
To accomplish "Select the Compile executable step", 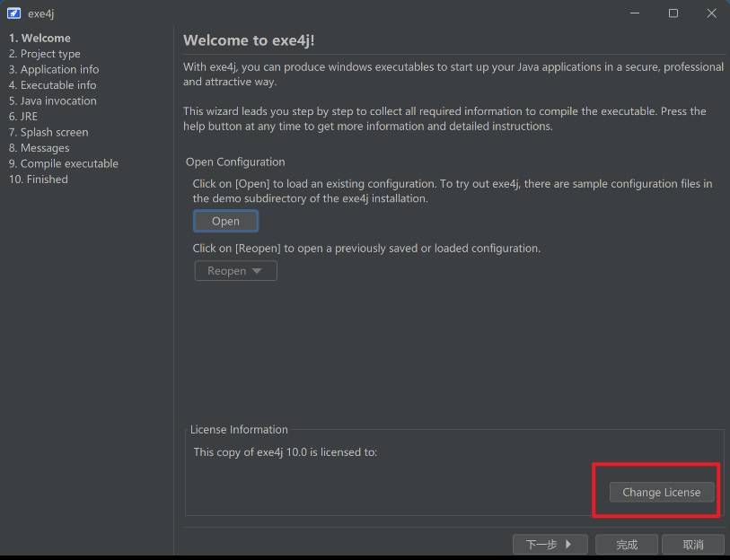I will point(63,163).
